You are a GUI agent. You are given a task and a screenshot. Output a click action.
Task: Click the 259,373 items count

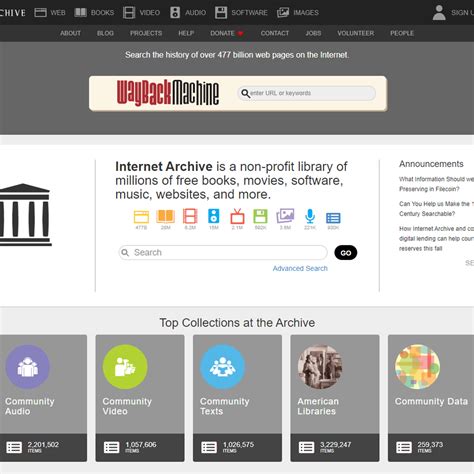(x=430, y=445)
